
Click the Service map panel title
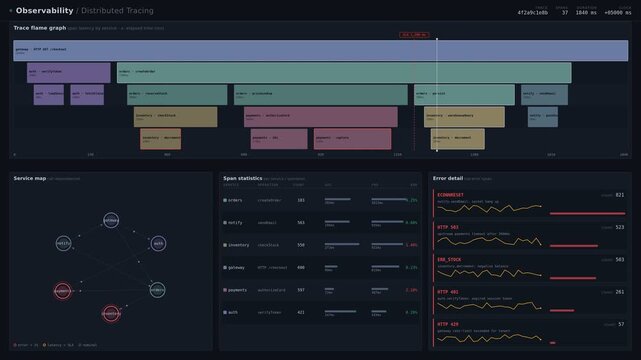[30, 178]
